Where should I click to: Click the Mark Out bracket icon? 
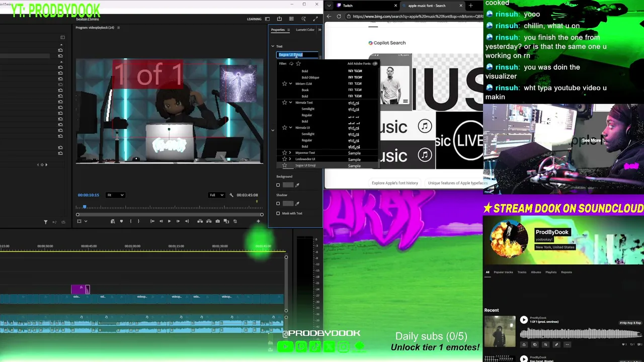139,221
